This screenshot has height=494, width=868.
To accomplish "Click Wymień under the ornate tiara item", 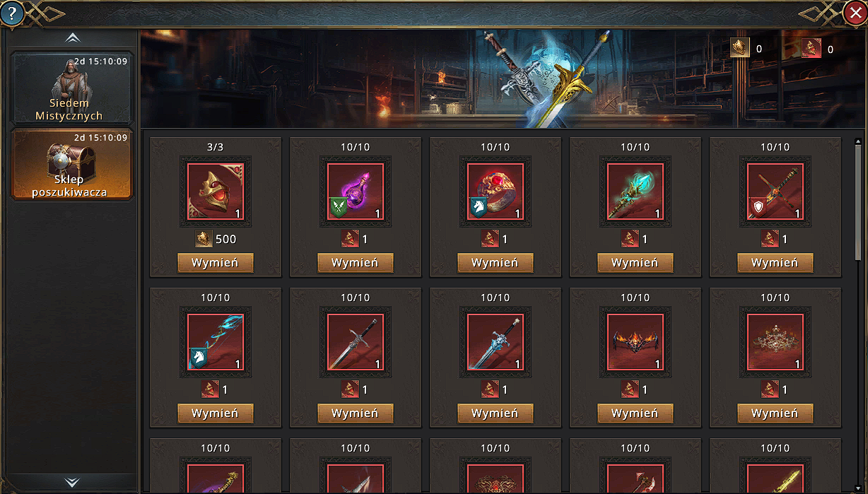I will pyautogui.click(x=775, y=413).
